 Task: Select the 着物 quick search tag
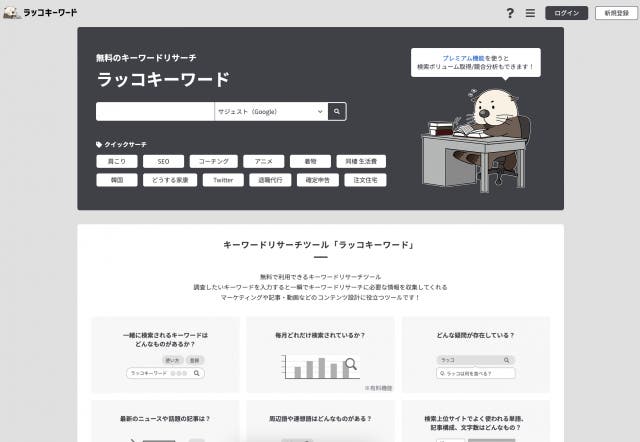coord(310,161)
